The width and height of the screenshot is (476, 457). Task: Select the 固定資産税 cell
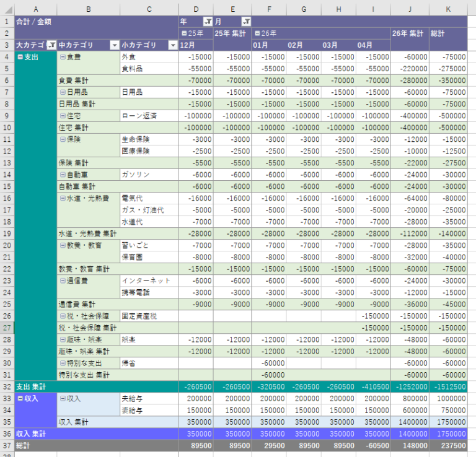(x=149, y=316)
